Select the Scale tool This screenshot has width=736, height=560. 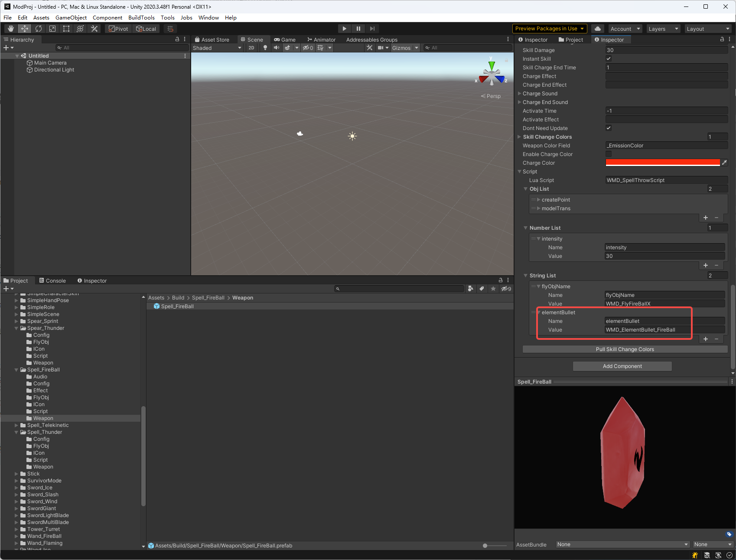coord(52,29)
